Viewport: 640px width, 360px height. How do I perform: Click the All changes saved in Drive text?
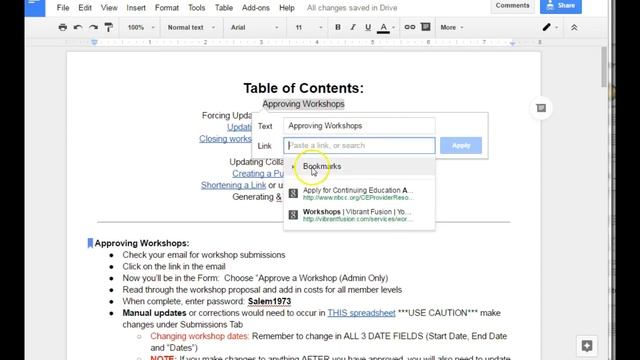[x=352, y=8]
